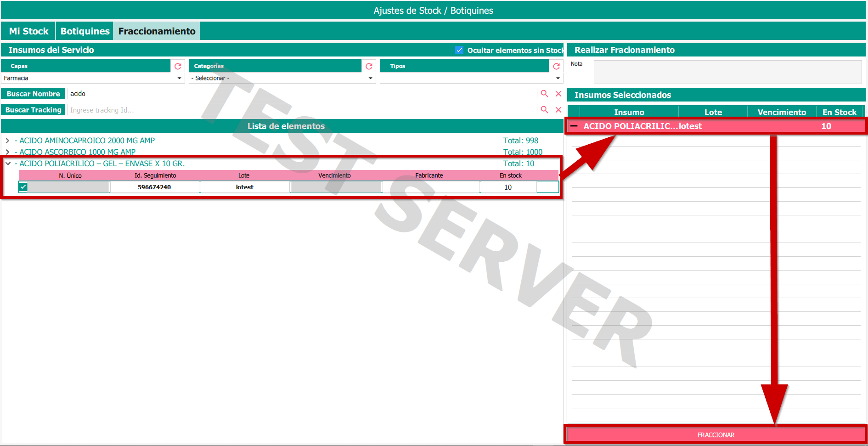Click the Ingrese tracking Id field
The height and width of the screenshot is (446, 868).
click(x=302, y=110)
